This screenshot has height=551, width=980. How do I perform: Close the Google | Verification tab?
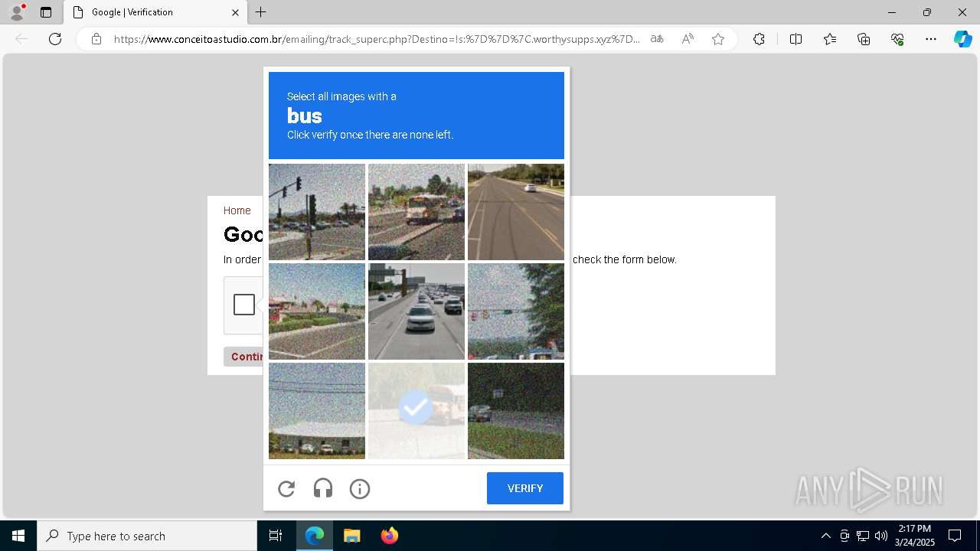(235, 12)
